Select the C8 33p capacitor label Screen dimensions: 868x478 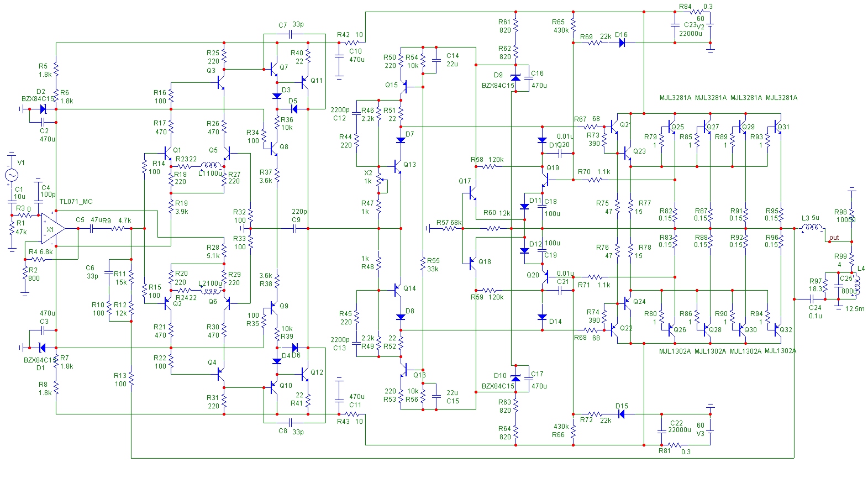click(291, 432)
